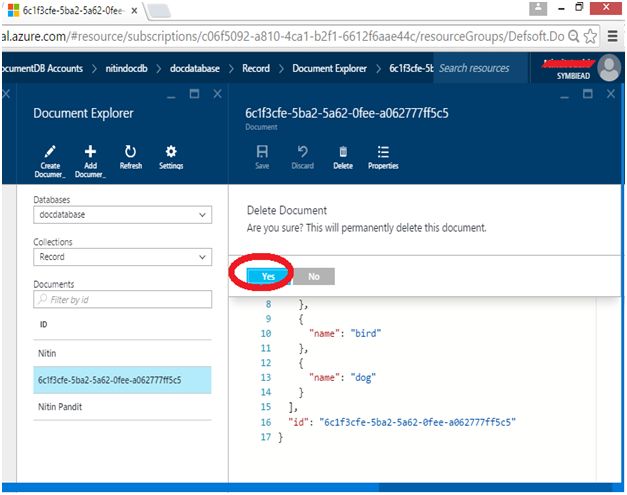
Task: Maximize the Document Explorer blade
Action: coord(194,94)
